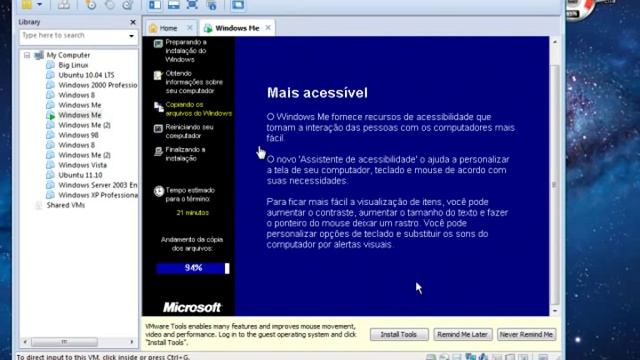Image resolution: width=640 pixels, height=360 pixels.
Task: Click the library search field
Action: (74, 36)
